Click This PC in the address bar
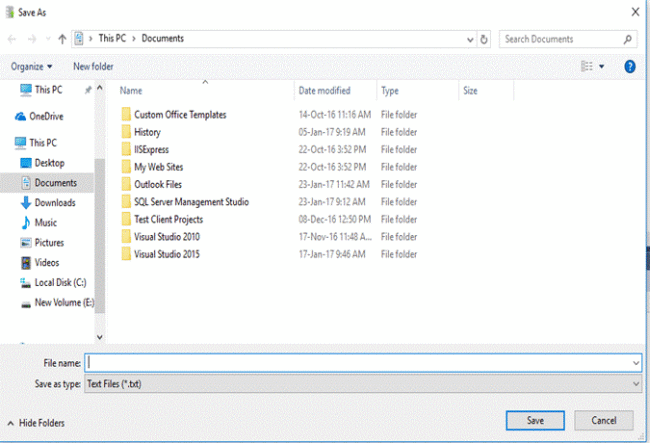650x443 pixels. (112, 39)
